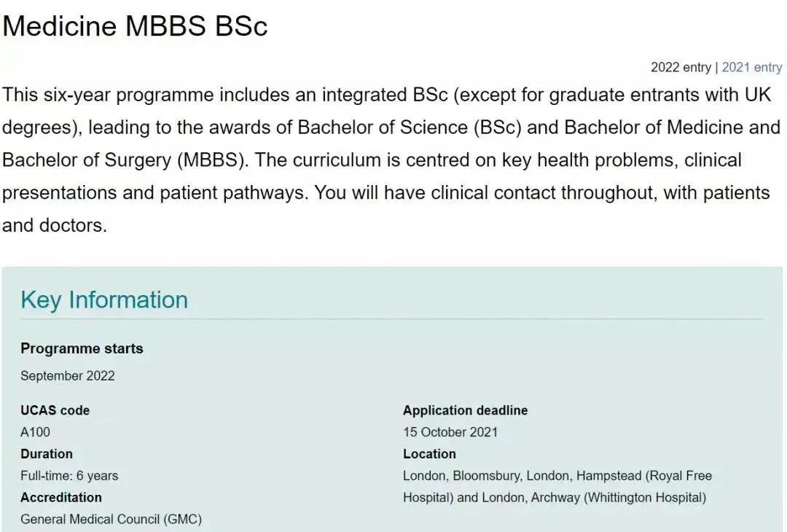
Task: Click the Duration label
Action: point(46,454)
